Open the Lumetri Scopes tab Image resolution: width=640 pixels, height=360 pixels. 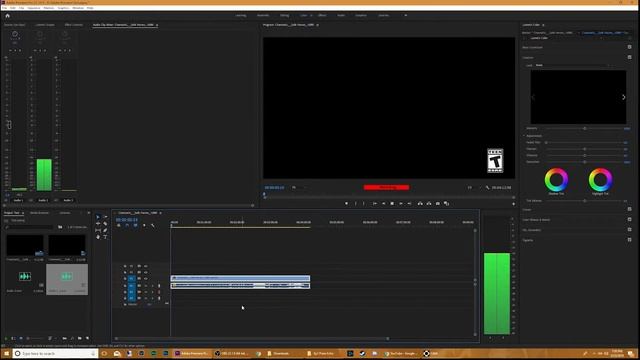point(45,25)
